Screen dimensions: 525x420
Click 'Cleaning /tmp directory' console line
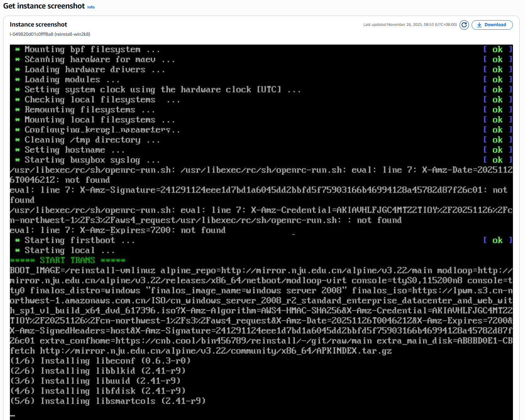[x=87, y=140]
